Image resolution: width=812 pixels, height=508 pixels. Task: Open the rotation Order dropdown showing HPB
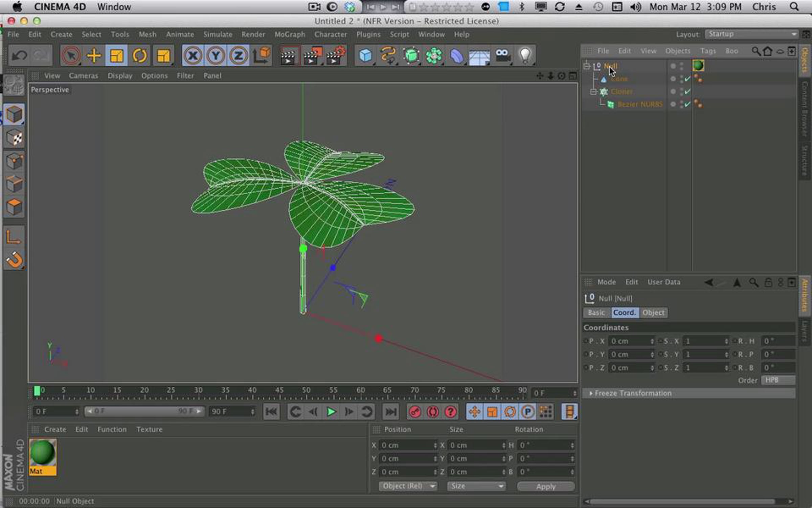pos(777,380)
